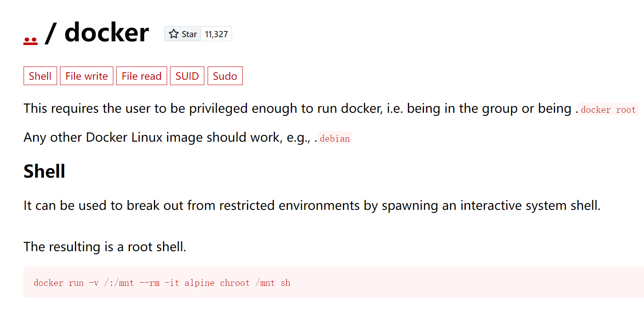Click the 'break out from restricted environments' paragraph
644x309 pixels.
point(312,205)
